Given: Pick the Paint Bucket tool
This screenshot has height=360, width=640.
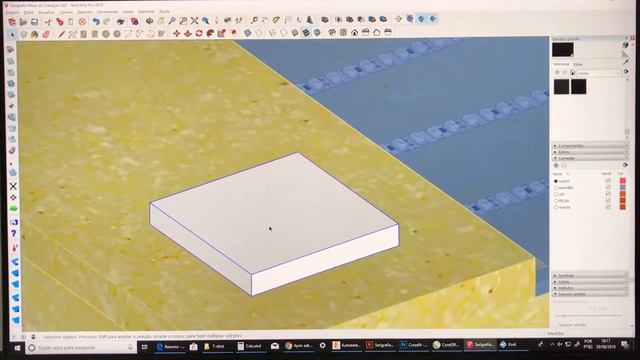Looking at the screenshot, I should [35, 34].
